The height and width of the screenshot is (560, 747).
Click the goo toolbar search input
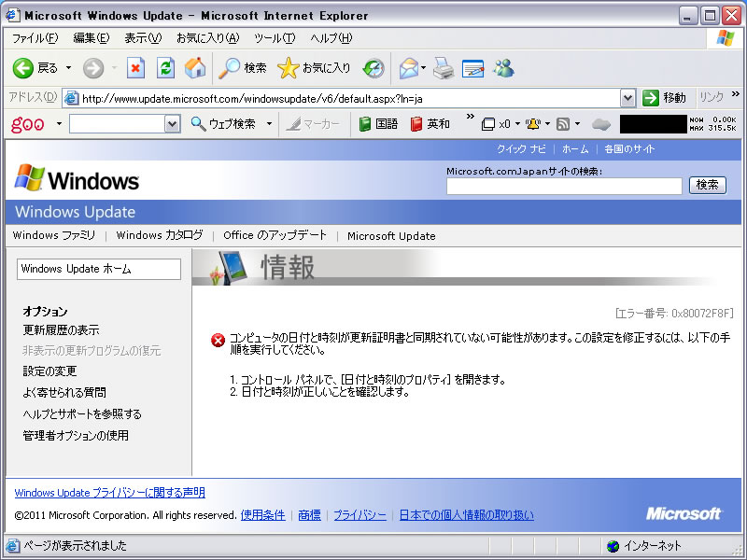click(118, 124)
